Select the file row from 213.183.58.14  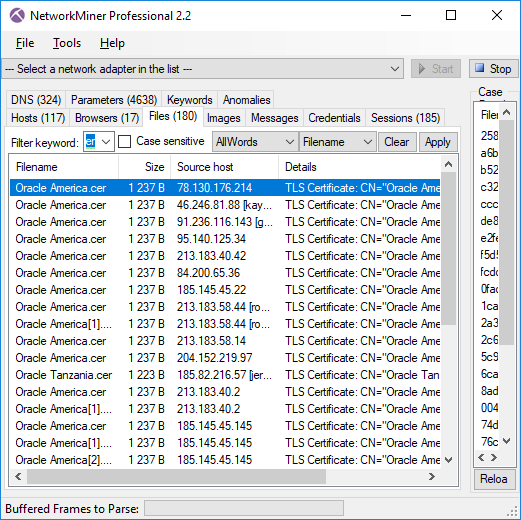(x=225, y=341)
